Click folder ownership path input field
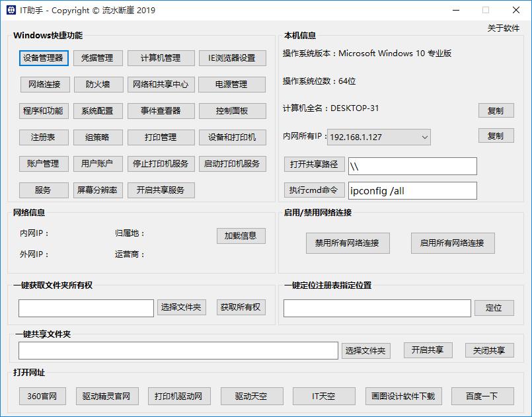 click(x=86, y=308)
